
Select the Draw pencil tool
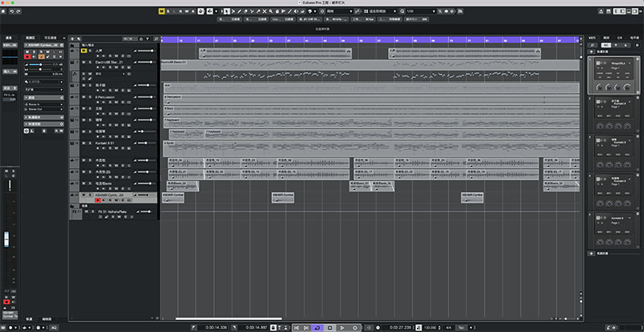tap(239, 11)
